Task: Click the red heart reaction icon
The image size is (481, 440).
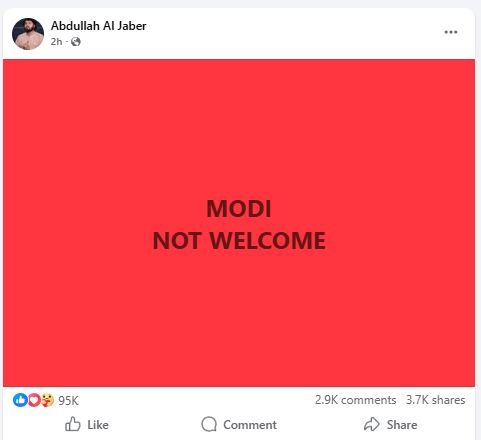Action: click(34, 400)
